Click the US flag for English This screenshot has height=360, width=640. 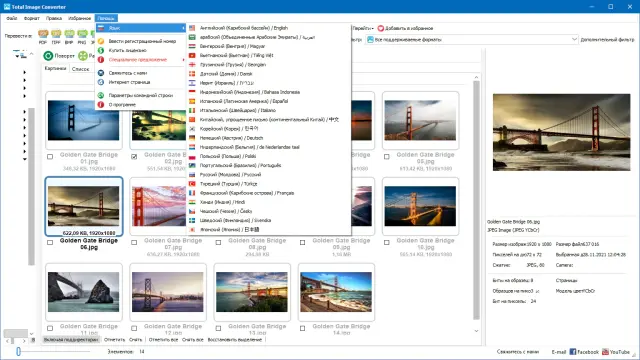tap(192, 28)
